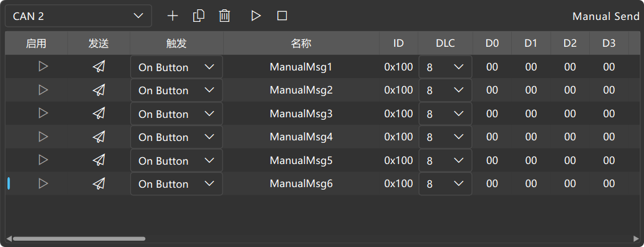The height and width of the screenshot is (247, 644).
Task: Toggle the enable triangle for ManualMsg5
Action: [x=43, y=160]
